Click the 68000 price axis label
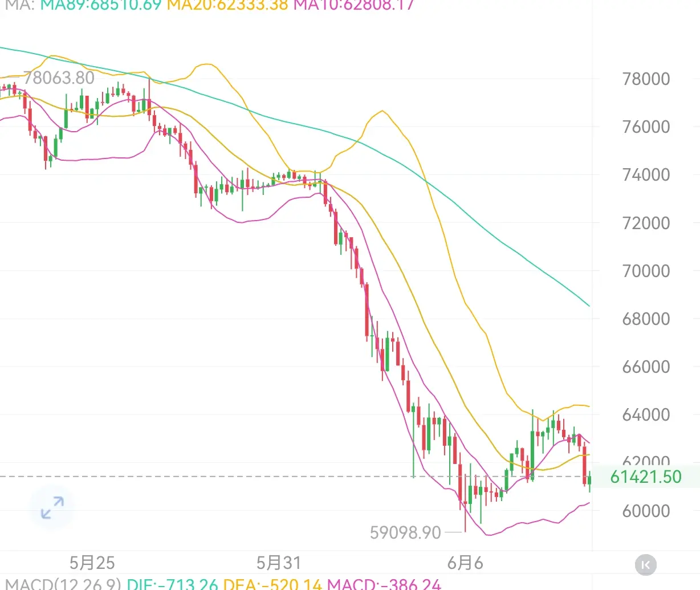The image size is (700, 590). (646, 319)
